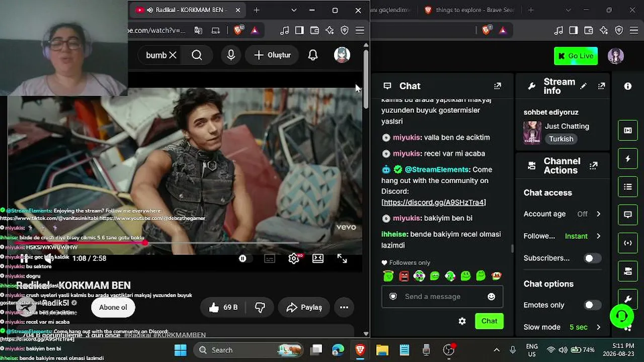Open a new tab in the YouTube window
Image resolution: width=644 pixels, height=362 pixels.
tap(257, 10)
